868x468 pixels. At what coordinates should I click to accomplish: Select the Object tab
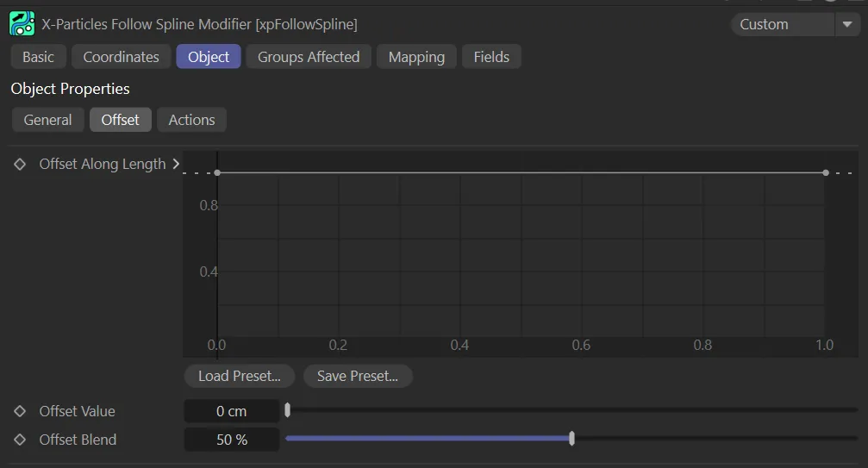coord(209,57)
